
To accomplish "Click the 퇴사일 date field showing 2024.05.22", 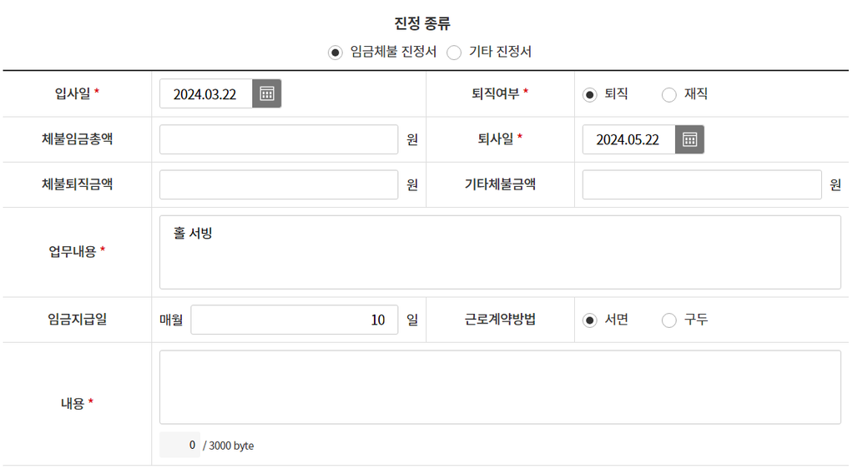I will 628,139.
